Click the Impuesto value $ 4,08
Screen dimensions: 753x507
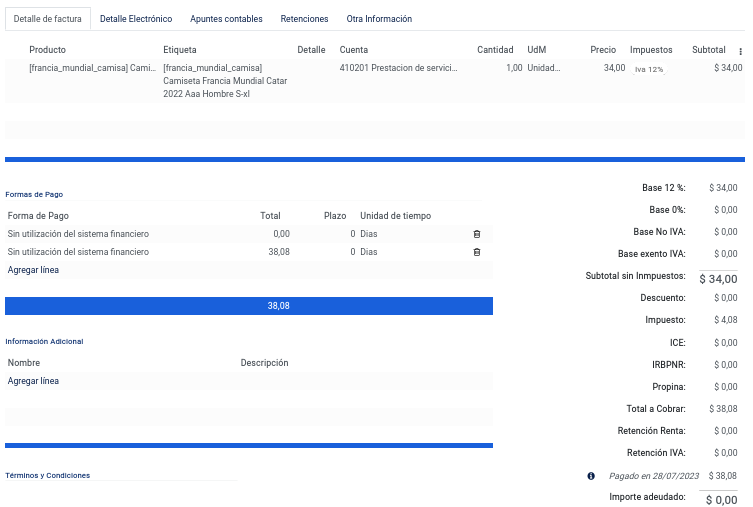[726, 319]
